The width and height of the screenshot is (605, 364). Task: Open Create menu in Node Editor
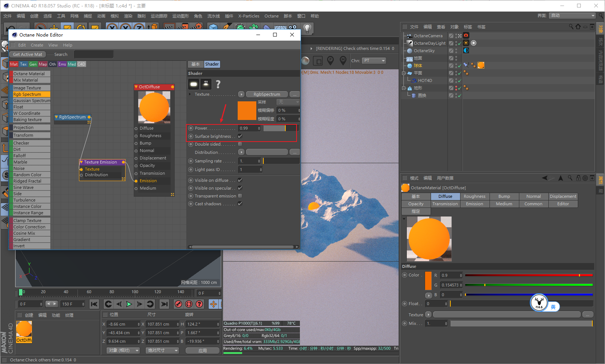[x=37, y=45]
